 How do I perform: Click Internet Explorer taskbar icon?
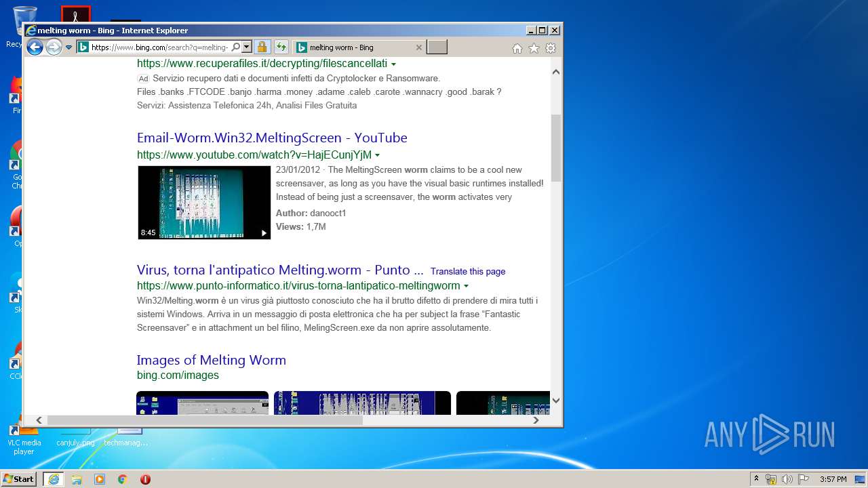(54, 479)
